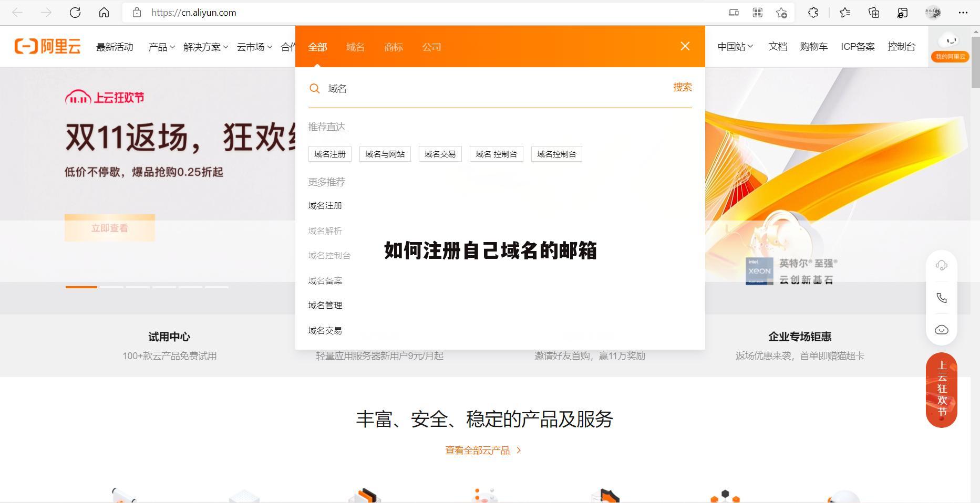Click the browser back arrow
This screenshot has height=503, width=980.
[x=17, y=13]
